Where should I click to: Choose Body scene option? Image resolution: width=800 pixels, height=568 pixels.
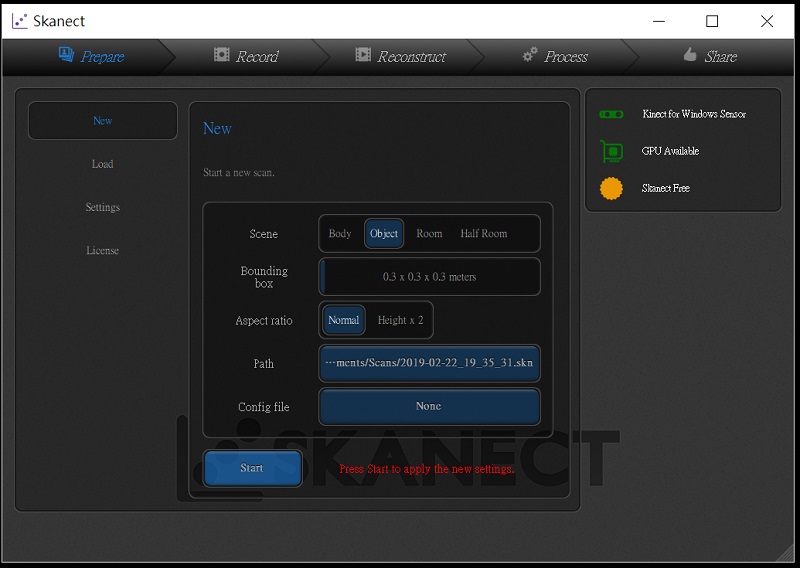340,234
